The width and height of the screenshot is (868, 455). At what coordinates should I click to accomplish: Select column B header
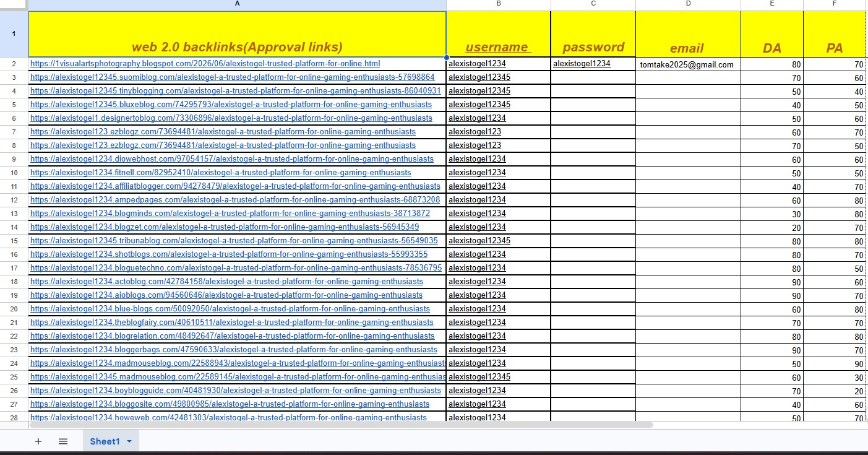click(499, 5)
